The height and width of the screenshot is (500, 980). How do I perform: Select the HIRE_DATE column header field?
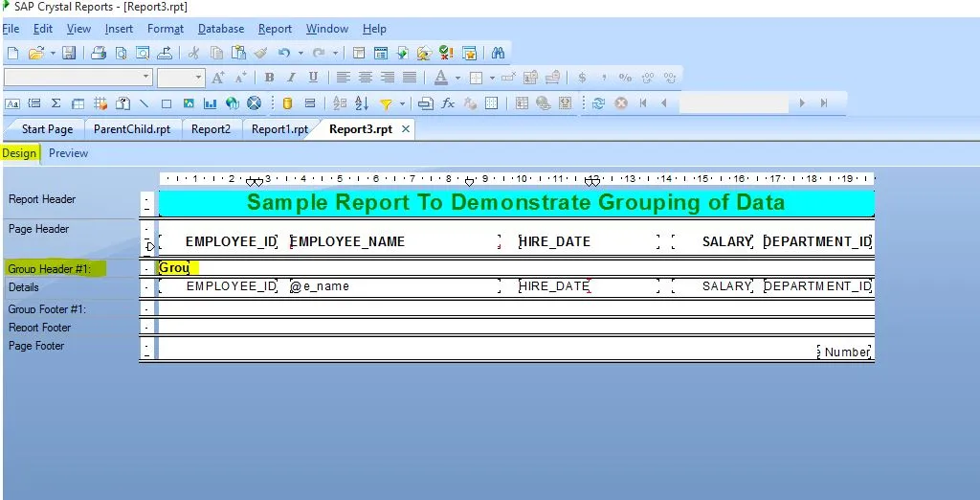589,241
